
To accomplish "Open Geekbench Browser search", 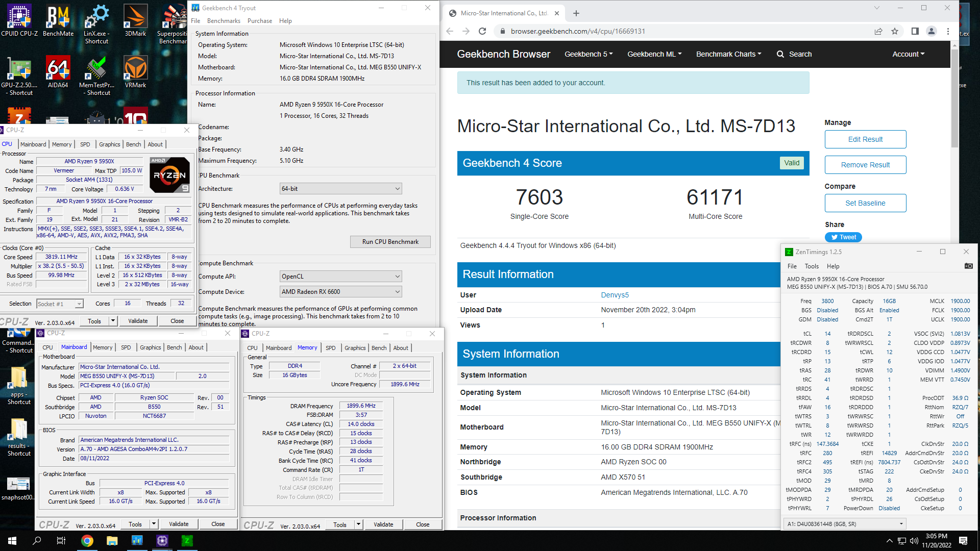I will point(794,54).
